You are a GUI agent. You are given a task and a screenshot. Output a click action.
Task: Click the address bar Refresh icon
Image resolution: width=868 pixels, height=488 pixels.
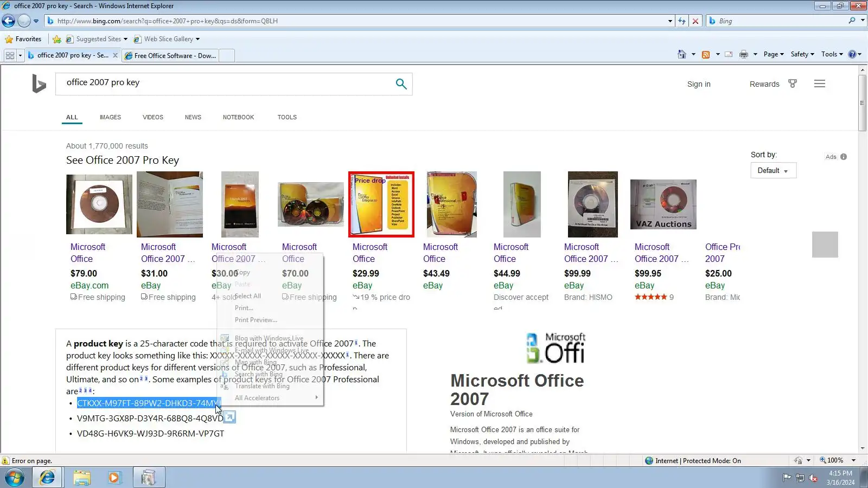[682, 21]
